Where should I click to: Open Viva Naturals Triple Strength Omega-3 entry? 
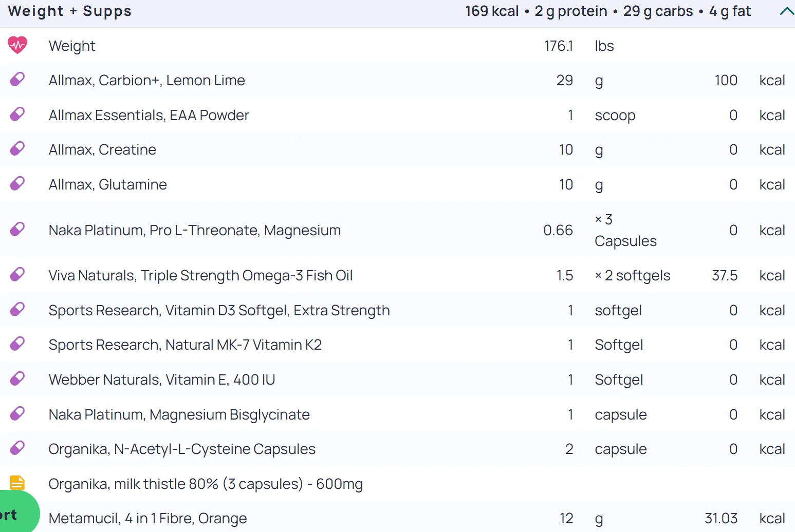[201, 276]
